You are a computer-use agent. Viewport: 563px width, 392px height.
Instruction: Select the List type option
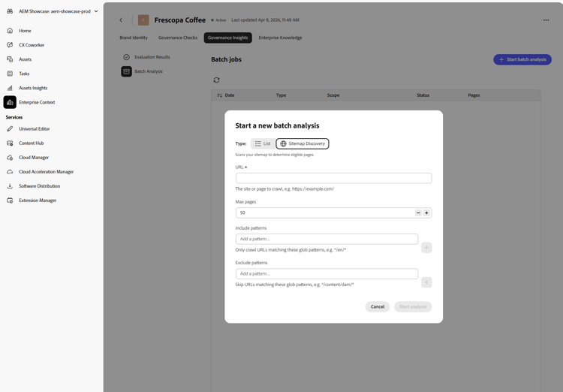click(x=263, y=143)
